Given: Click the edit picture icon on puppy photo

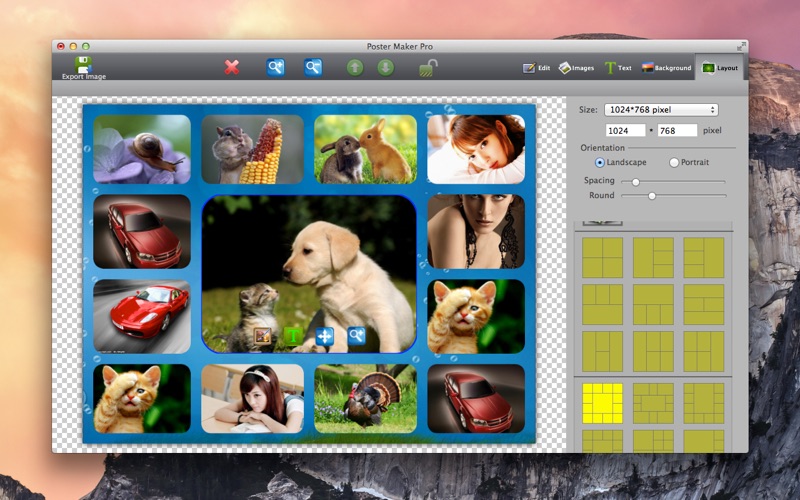Looking at the screenshot, I should point(263,337).
